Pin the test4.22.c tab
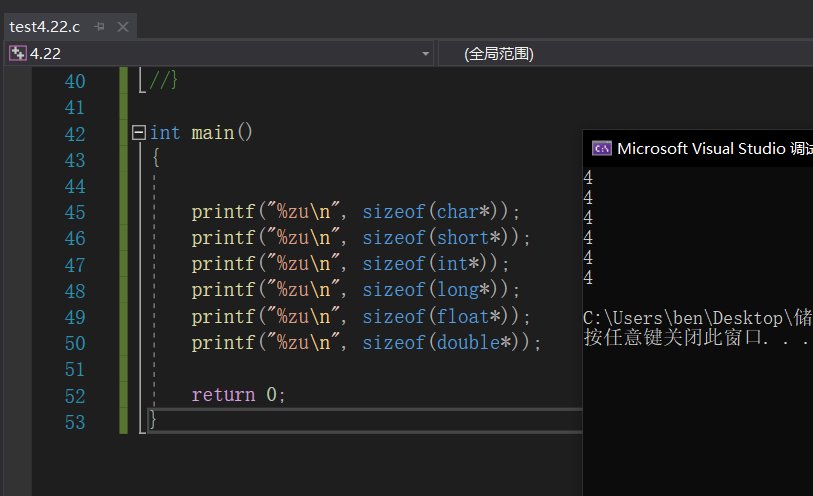The image size is (813, 496). tap(99, 27)
